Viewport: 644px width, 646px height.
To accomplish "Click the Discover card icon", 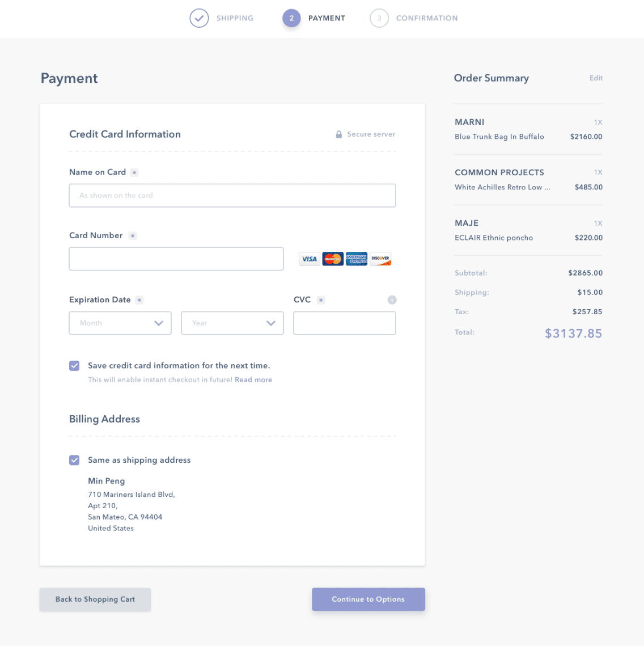I will (380, 259).
